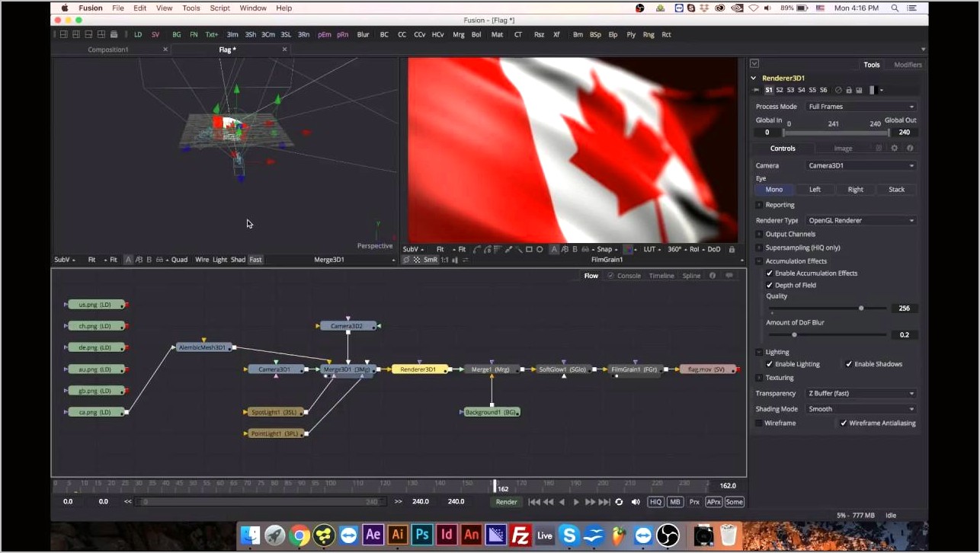Open the Process Mode dropdown
Viewport: 980px width, 553px height.
tap(861, 107)
